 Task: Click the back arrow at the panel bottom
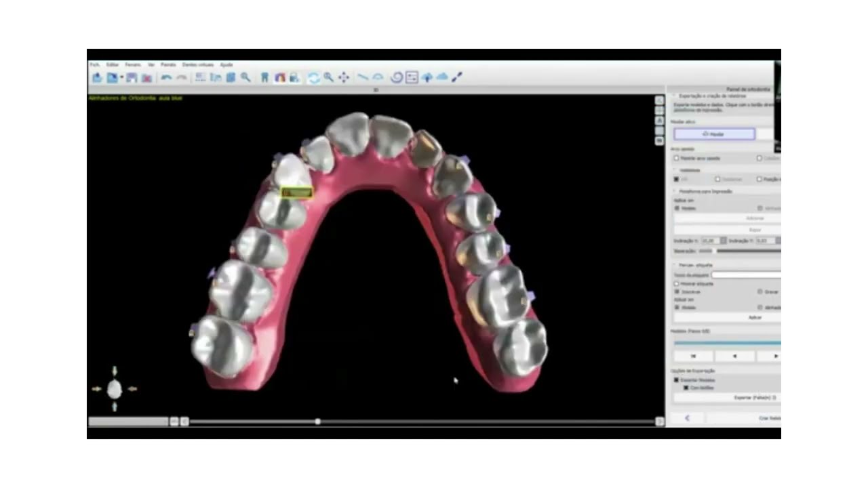pos(687,418)
